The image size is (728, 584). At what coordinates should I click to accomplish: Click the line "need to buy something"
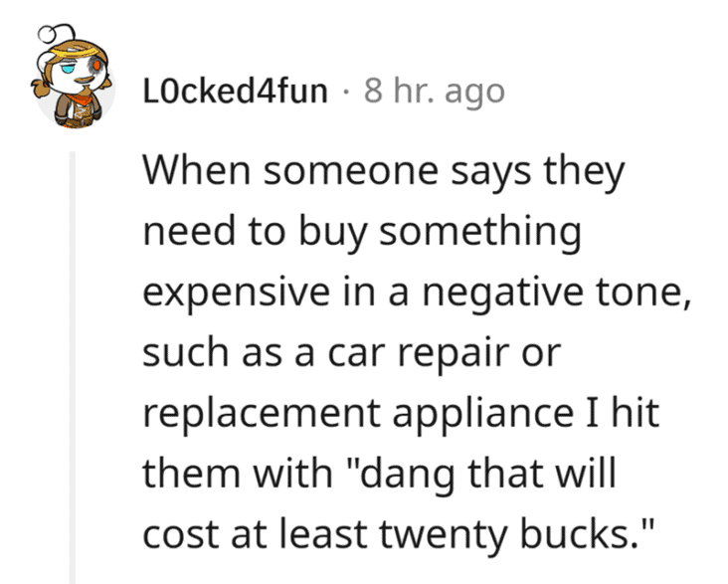(x=361, y=232)
